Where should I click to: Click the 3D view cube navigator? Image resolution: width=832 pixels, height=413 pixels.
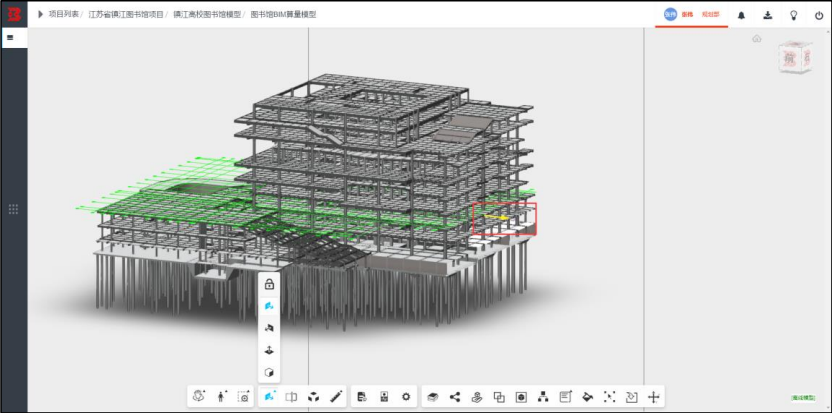tap(794, 57)
